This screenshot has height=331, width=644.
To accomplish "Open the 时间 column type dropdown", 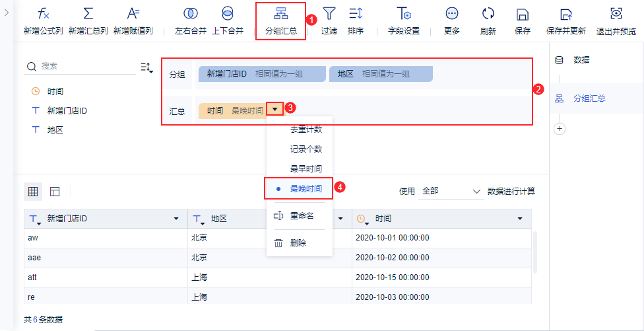I will coord(362,219).
